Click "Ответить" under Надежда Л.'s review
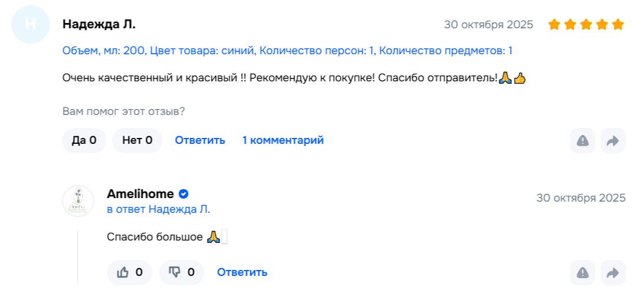This screenshot has height=303, width=644. (x=200, y=140)
